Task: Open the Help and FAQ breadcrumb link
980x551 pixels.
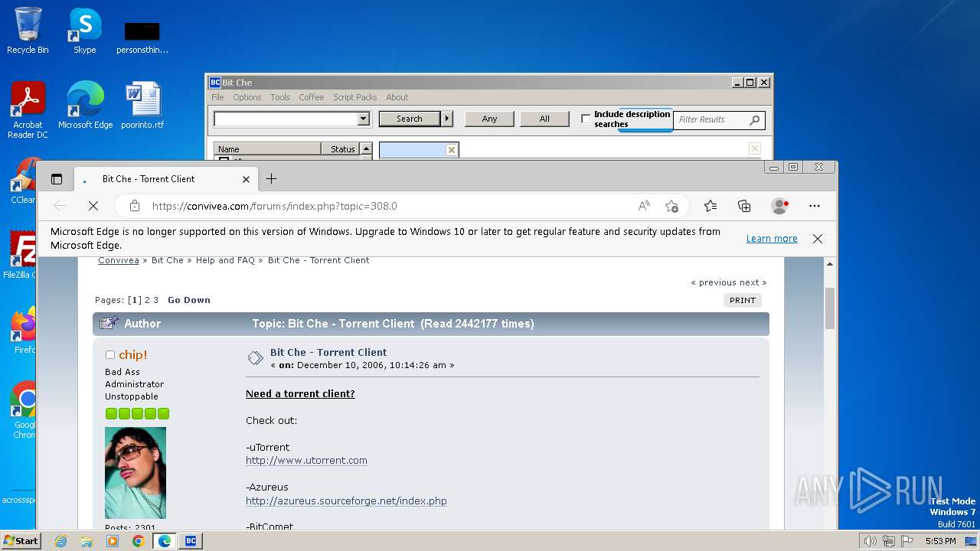Action: tap(225, 260)
